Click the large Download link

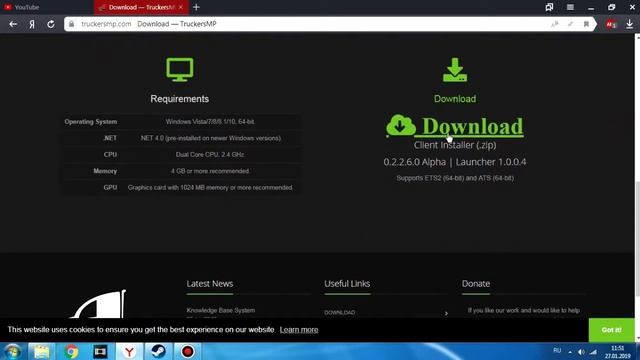click(x=472, y=126)
